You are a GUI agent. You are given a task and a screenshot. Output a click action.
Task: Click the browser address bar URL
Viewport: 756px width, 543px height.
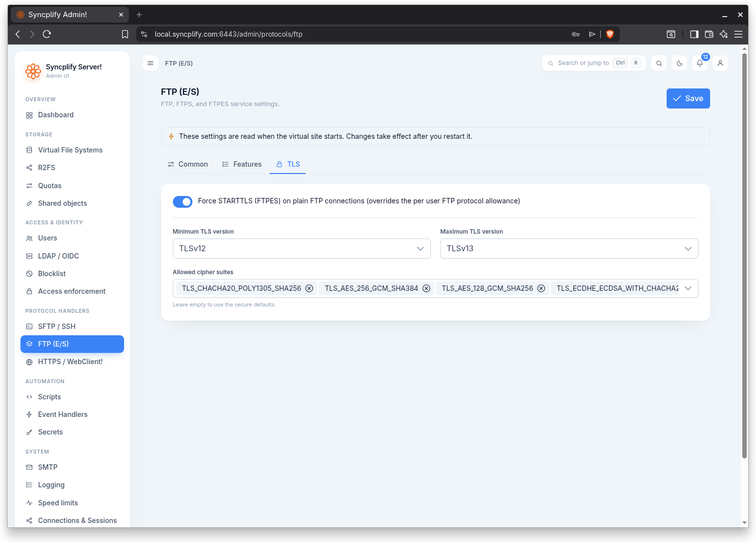coord(229,34)
